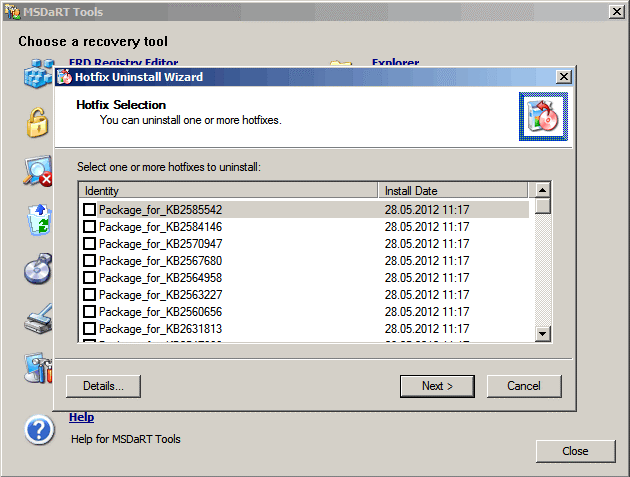Check Package_for_KB2585542 checkbox
Image resolution: width=630 pixels, height=477 pixels.
pos(89,209)
